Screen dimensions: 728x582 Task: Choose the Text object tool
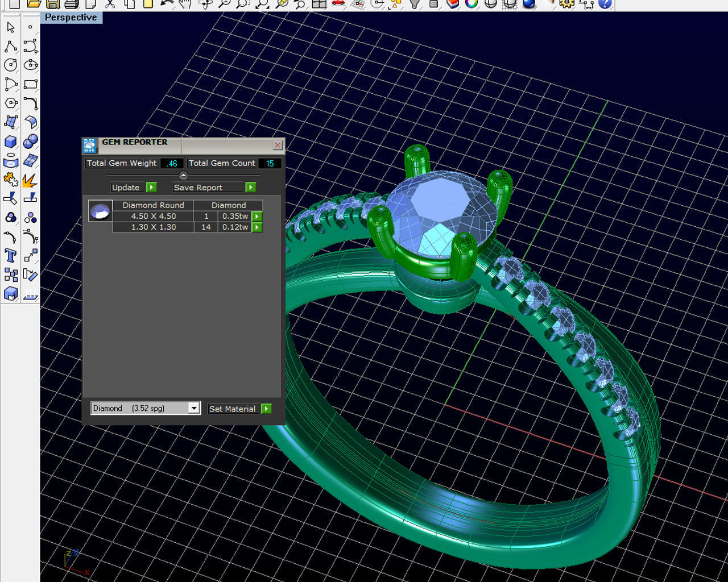11,256
